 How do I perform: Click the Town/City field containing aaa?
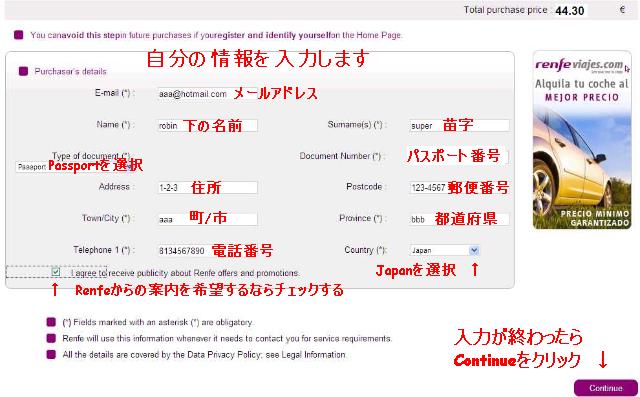tap(207, 219)
